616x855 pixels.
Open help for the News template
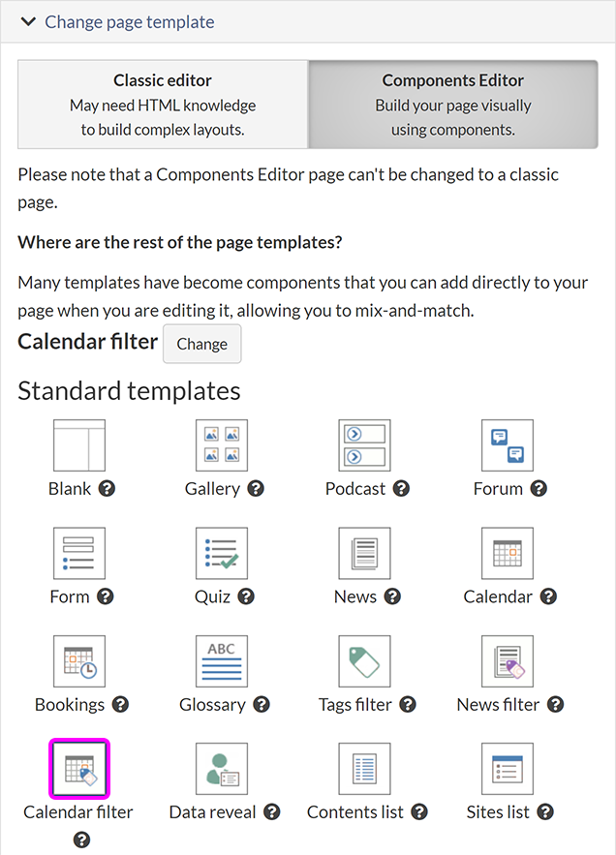(x=392, y=596)
